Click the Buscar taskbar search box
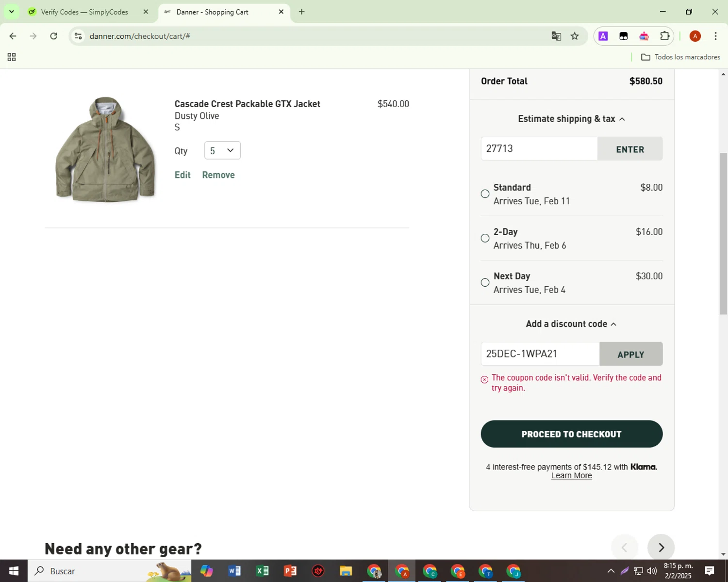Image resolution: width=728 pixels, height=582 pixels. (109, 571)
